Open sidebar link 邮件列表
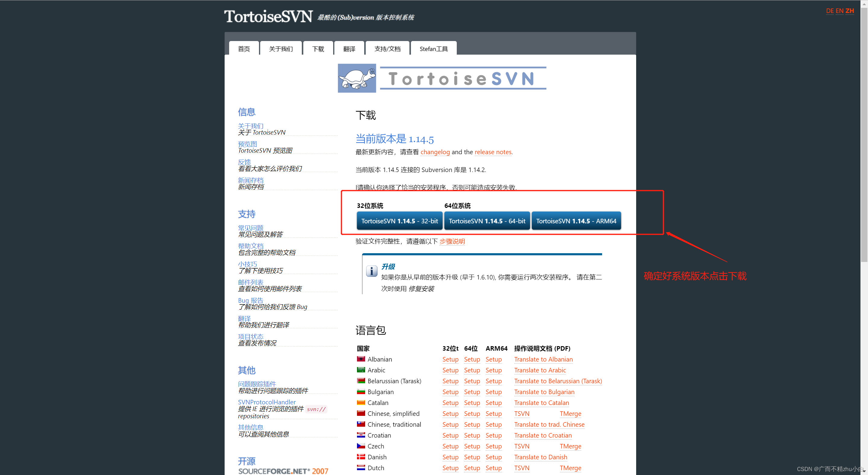Screen dimensions: 868x475 (x=251, y=282)
